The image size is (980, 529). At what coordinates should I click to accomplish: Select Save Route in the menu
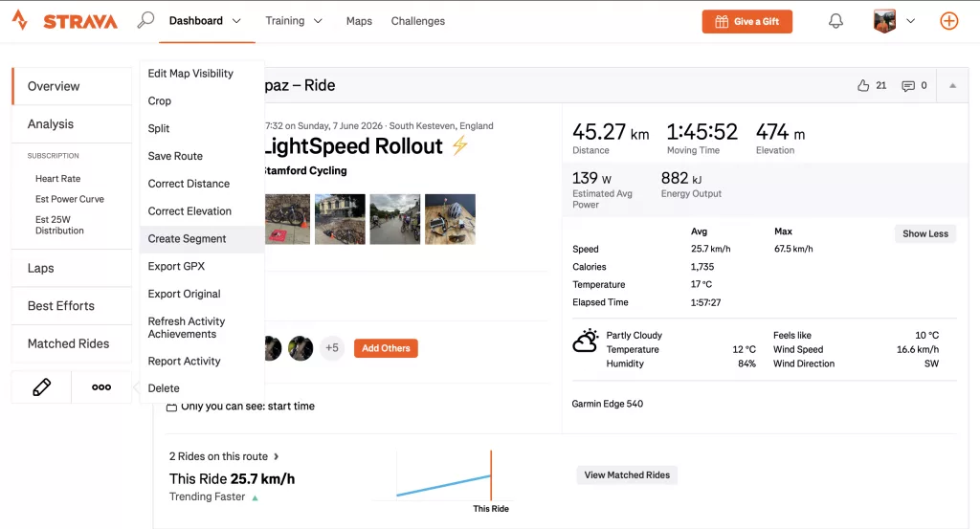(203, 156)
